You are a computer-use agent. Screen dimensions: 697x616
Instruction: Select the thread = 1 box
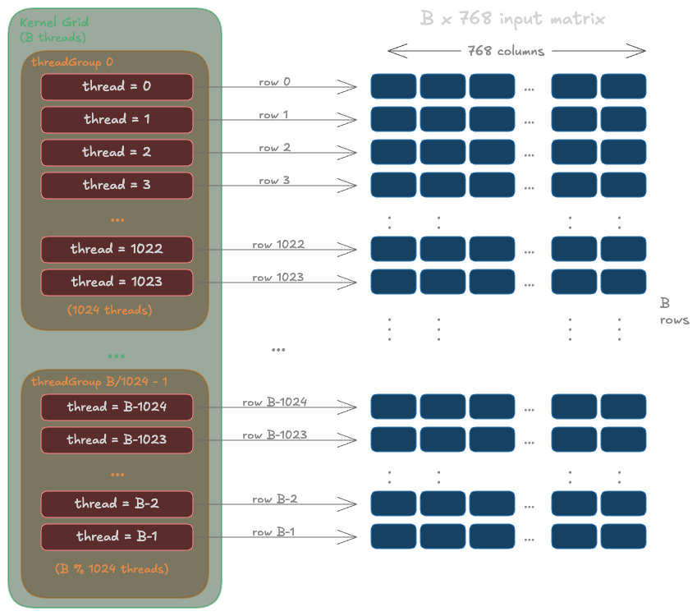[x=116, y=119]
